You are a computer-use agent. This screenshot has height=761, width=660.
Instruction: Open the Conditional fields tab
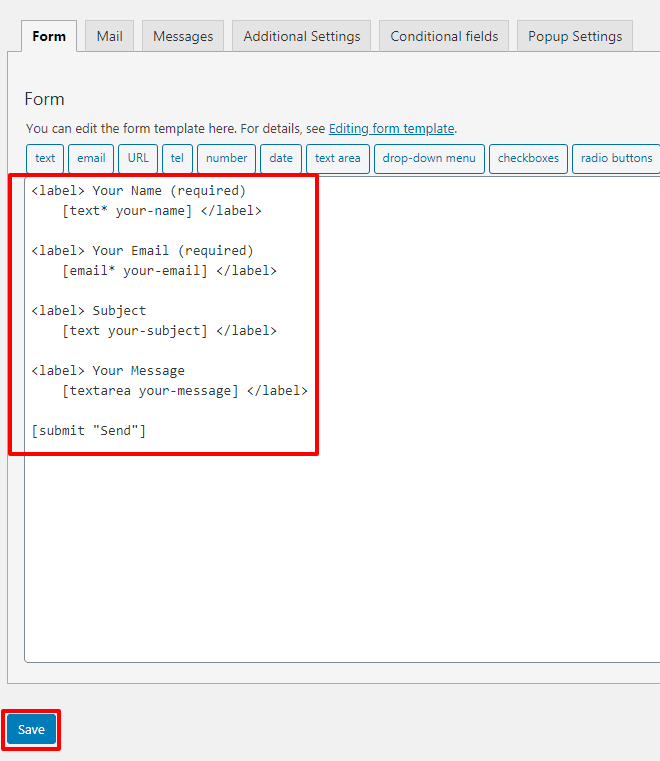coord(444,36)
